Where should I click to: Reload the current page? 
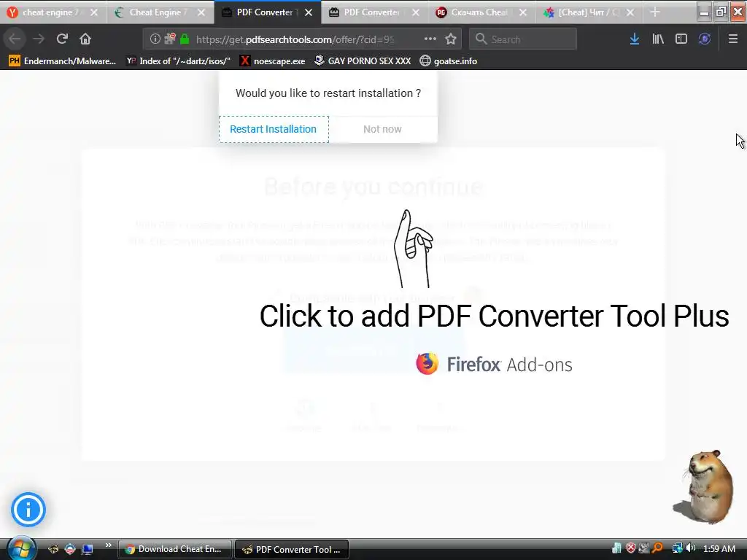point(62,39)
